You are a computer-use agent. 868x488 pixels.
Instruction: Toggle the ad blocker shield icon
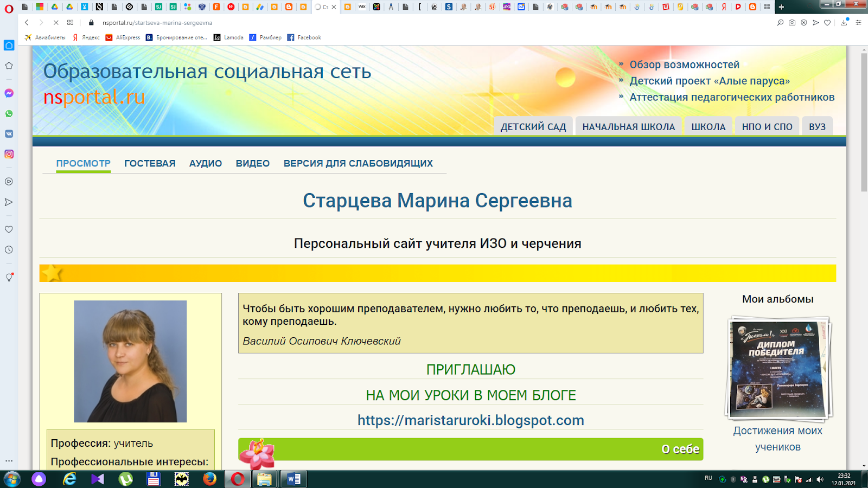(x=803, y=23)
